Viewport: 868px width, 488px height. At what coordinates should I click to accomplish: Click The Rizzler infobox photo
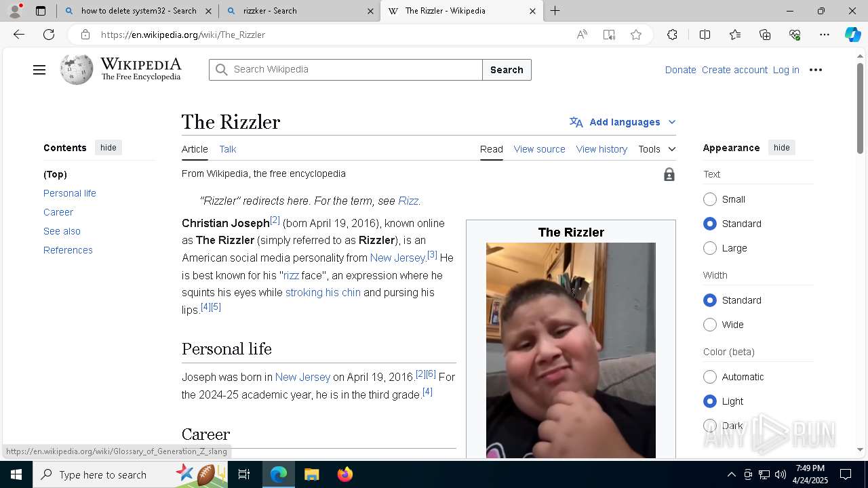click(x=571, y=350)
